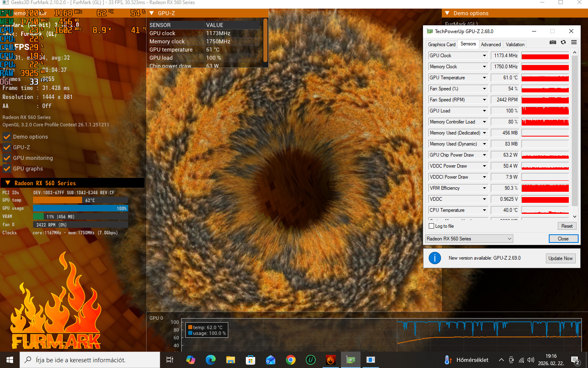Collapse the Radeon RX 560 Series panel

pyautogui.click(x=8, y=183)
